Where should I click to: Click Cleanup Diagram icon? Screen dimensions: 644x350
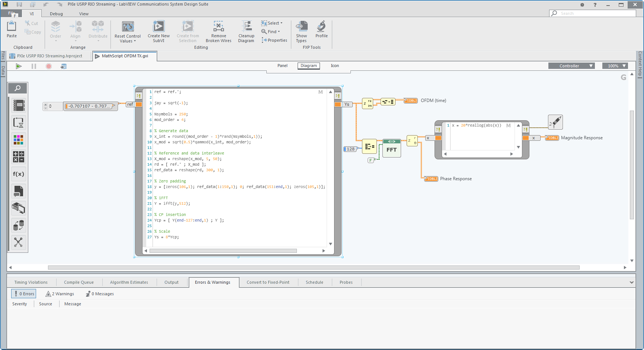tap(246, 26)
